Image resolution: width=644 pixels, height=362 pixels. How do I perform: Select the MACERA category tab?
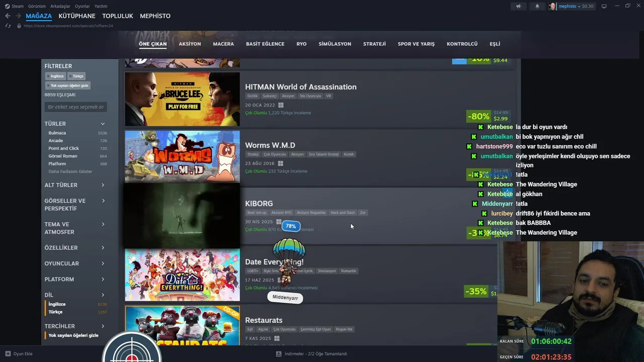click(x=223, y=44)
